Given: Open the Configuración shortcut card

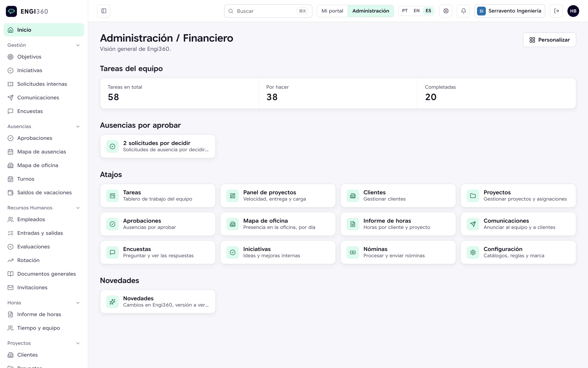Looking at the screenshot, I should point(518,252).
